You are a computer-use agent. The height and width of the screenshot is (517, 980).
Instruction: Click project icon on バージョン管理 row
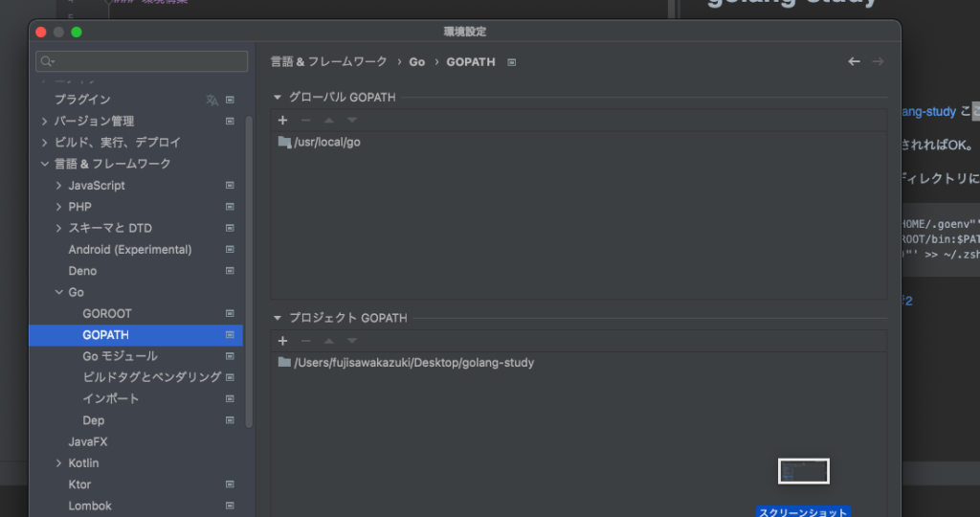(230, 122)
